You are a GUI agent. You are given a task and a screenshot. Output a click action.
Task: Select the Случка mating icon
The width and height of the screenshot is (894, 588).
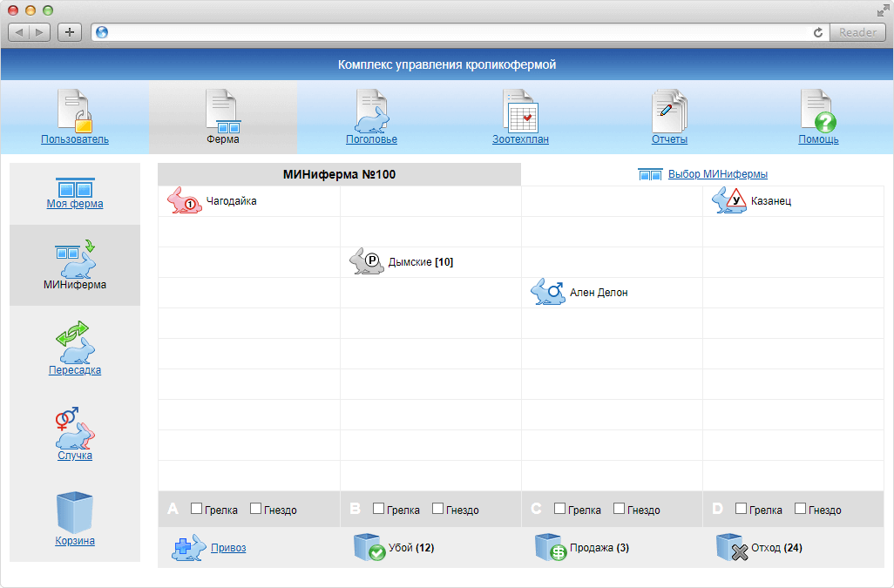tap(75, 428)
